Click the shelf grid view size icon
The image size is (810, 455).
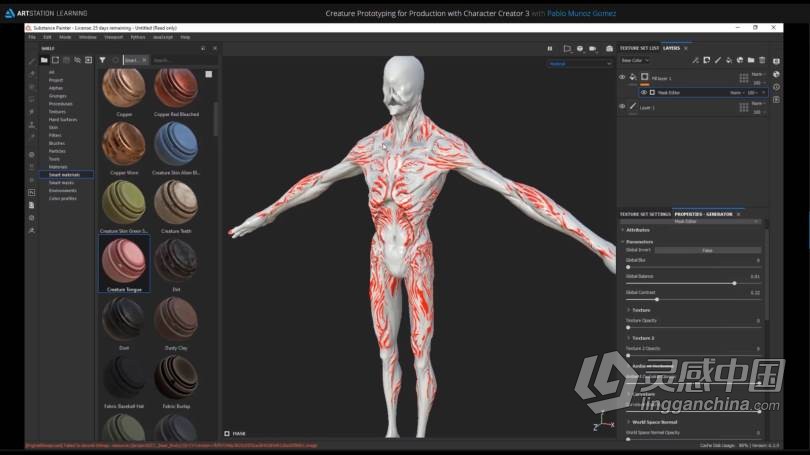209,74
